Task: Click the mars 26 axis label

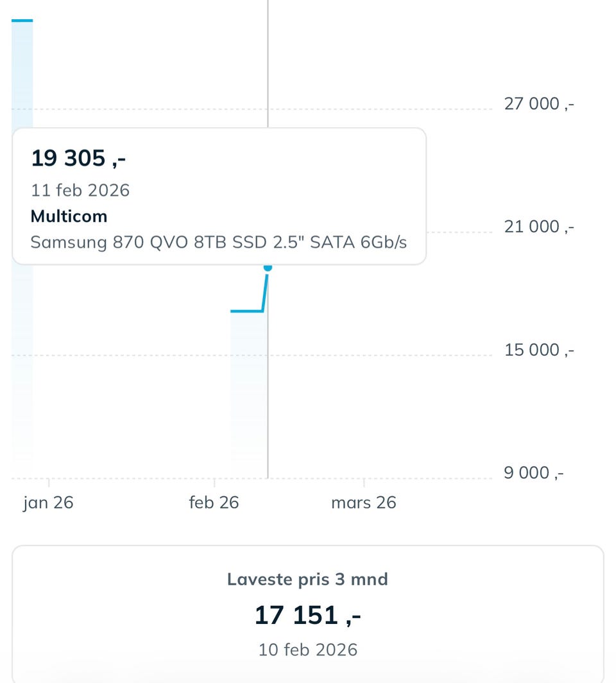Action: (x=363, y=502)
